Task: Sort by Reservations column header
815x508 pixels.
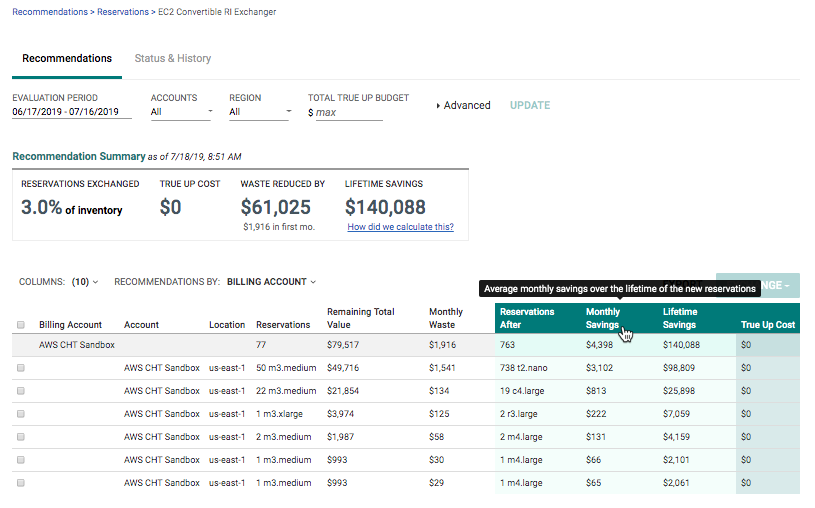Action: [283, 325]
